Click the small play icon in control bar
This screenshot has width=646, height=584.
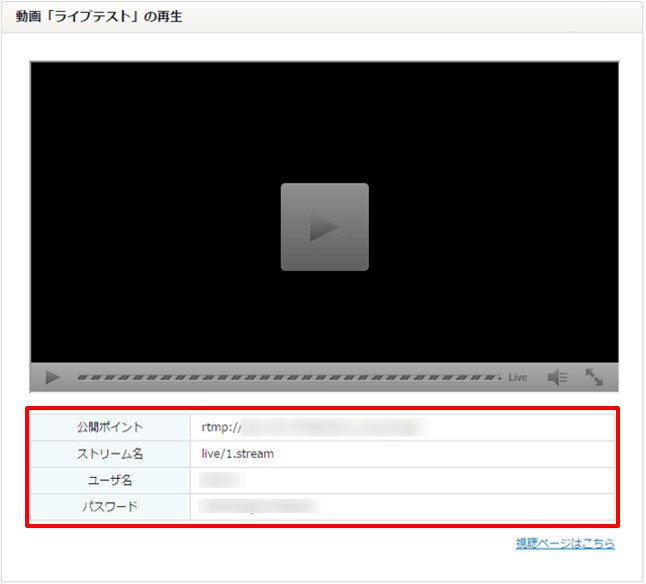tap(53, 377)
